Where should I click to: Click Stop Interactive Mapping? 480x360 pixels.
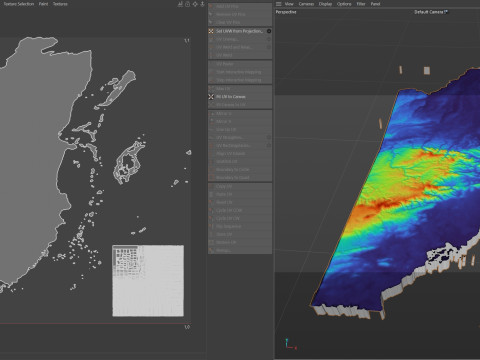pos(240,80)
